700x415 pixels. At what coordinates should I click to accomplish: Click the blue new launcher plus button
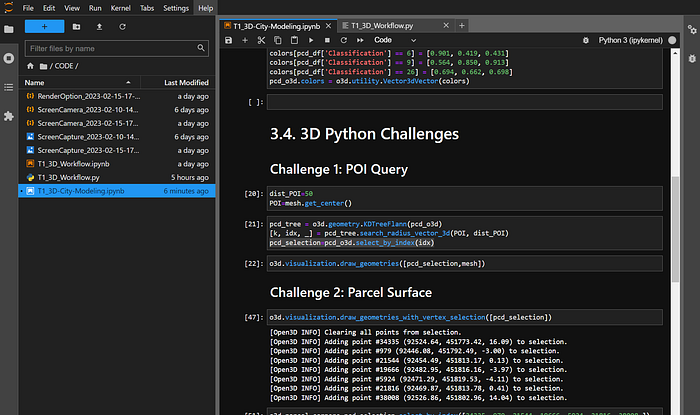click(43, 27)
